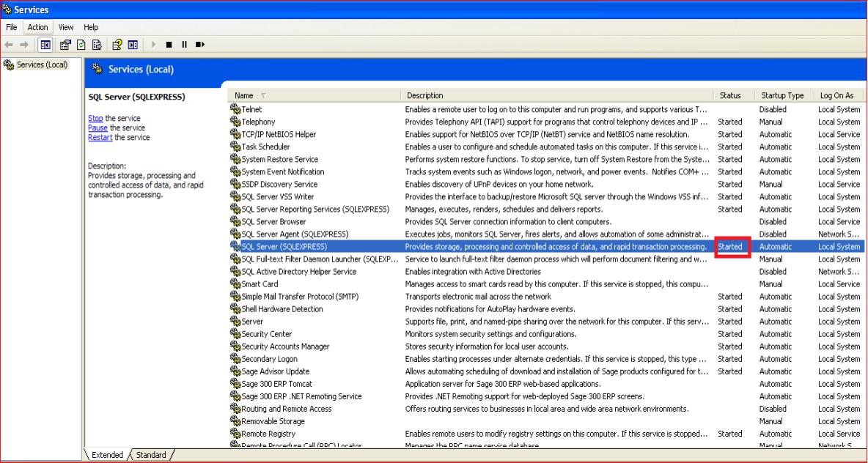Click the gear icon beside Task Scheduler
868x463 pixels.
(x=235, y=147)
